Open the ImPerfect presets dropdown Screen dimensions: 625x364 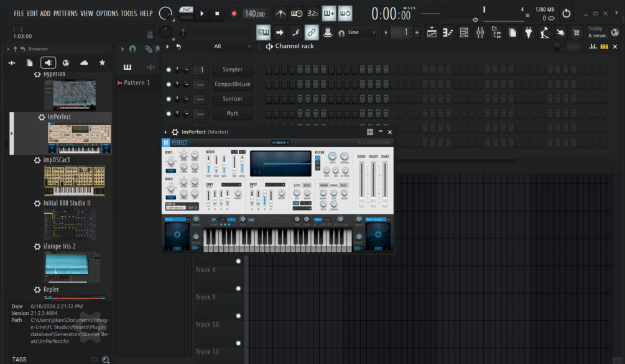[280, 143]
